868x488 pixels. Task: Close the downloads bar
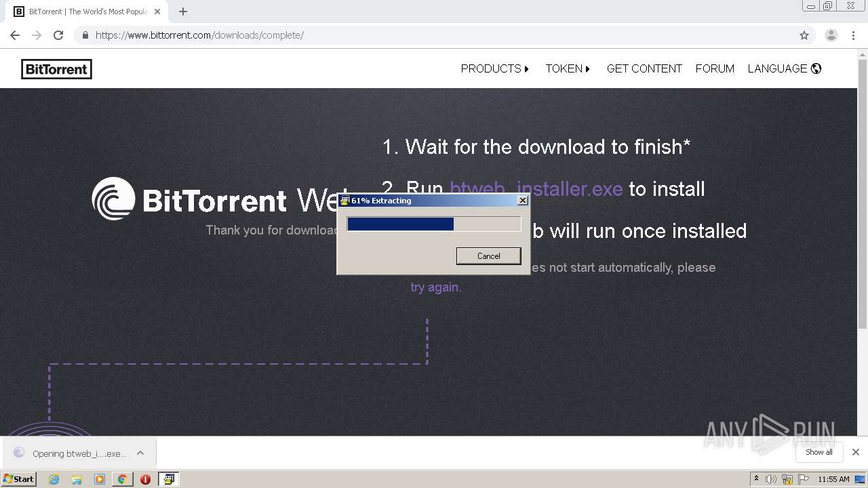click(x=856, y=452)
